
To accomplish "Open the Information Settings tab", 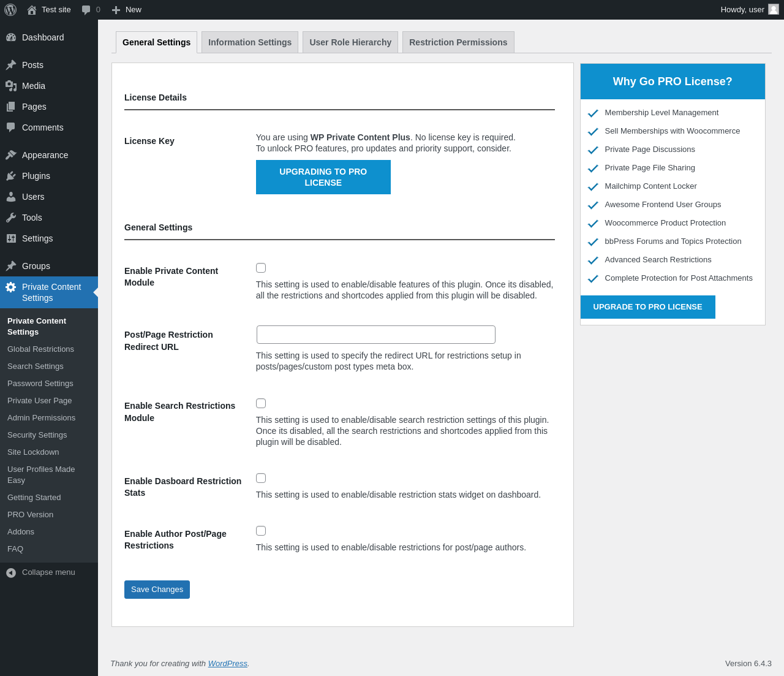I will click(x=250, y=42).
